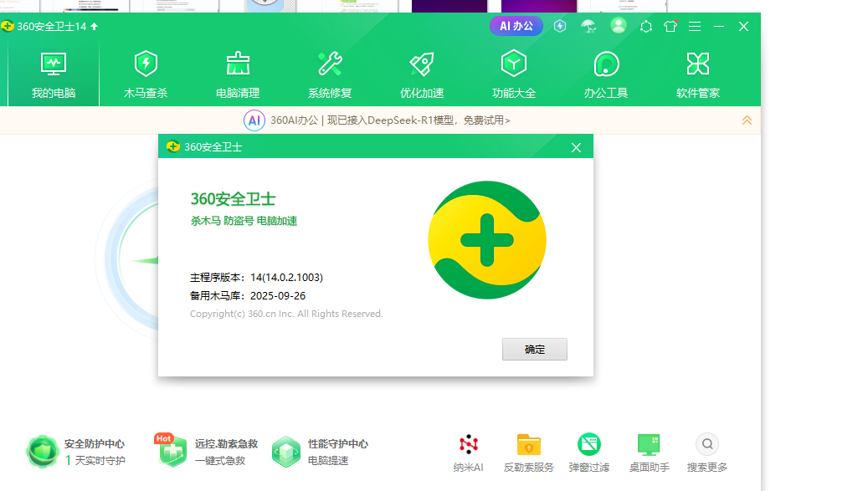Click the 360安全卫士 heading in dialog

[233, 199]
